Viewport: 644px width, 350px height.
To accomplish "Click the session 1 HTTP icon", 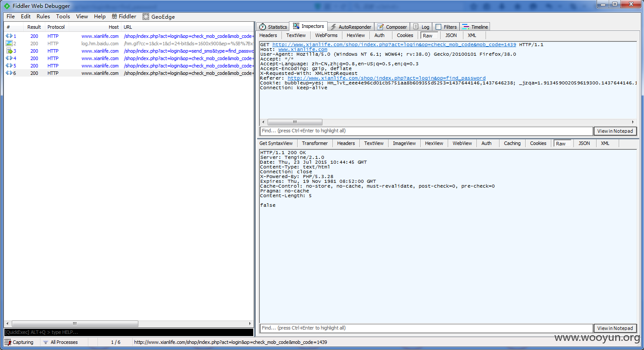I will [x=9, y=36].
